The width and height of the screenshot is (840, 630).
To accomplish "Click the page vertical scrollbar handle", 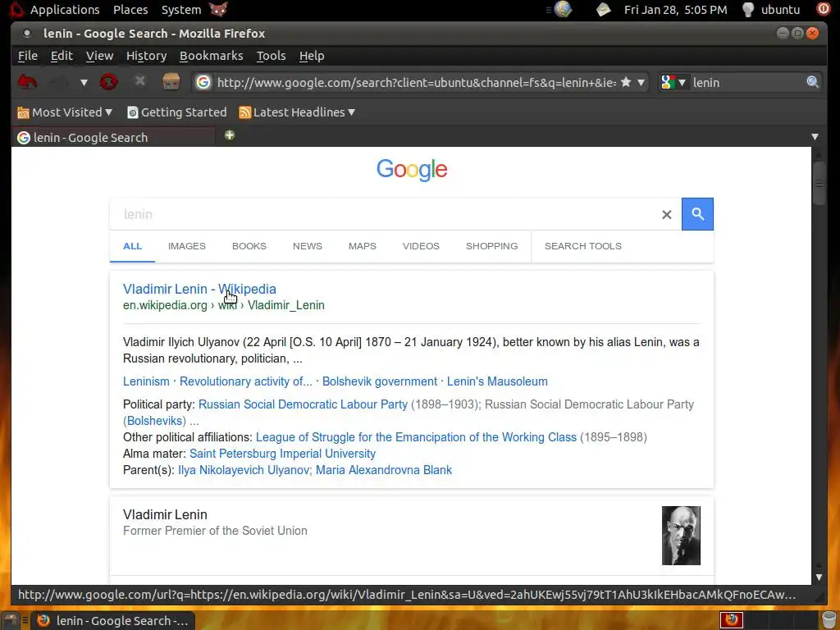I will (x=819, y=182).
